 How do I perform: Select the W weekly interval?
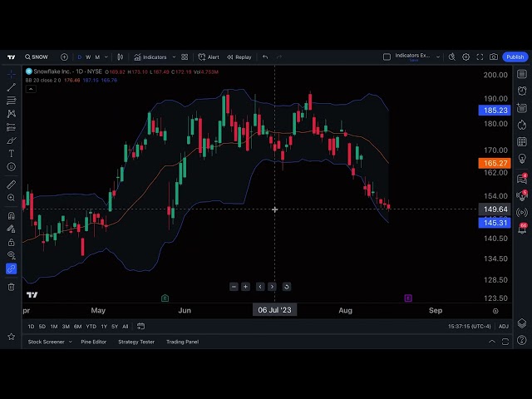click(x=88, y=57)
